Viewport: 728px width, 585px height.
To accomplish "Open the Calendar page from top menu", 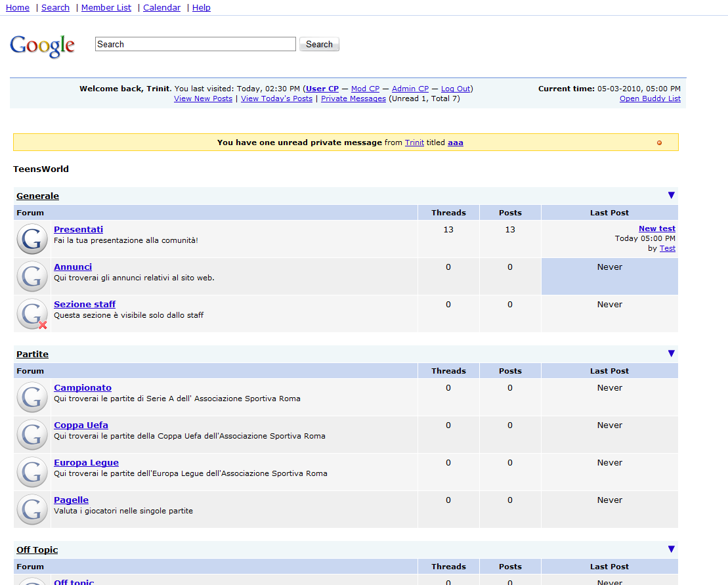I will point(161,8).
